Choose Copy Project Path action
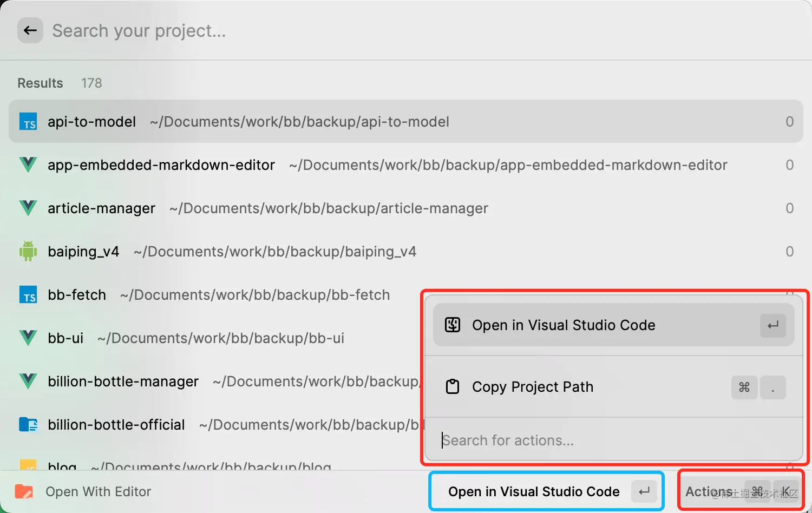 click(x=613, y=386)
